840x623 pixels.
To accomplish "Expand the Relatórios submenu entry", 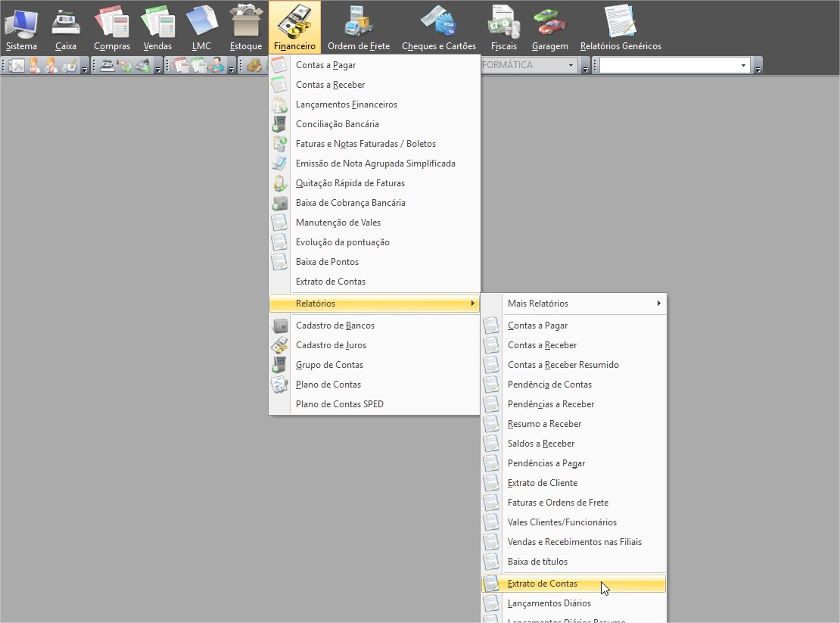I will click(x=375, y=304).
